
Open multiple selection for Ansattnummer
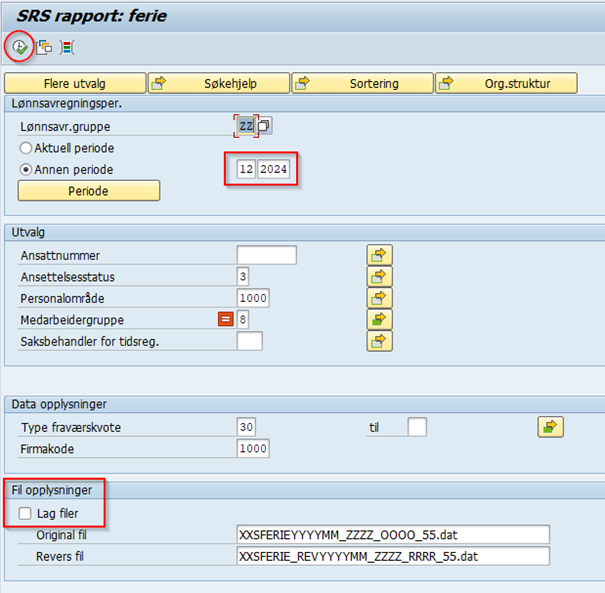(x=379, y=255)
